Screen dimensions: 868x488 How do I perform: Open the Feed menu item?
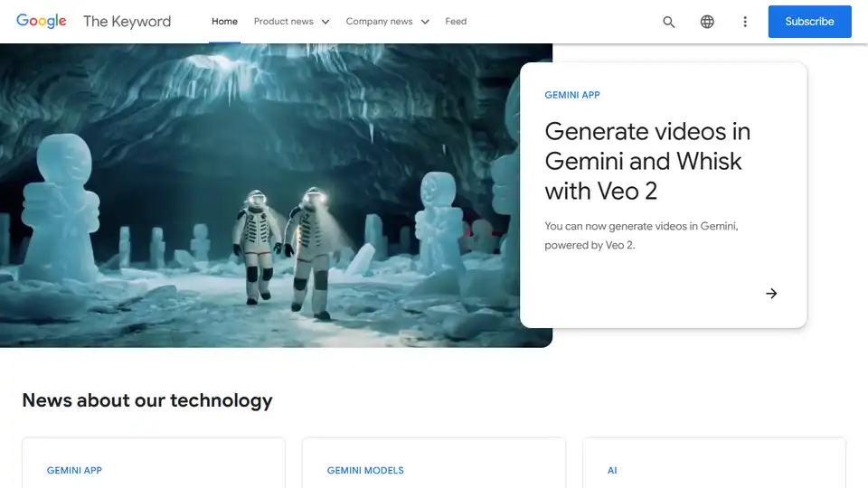pos(456,22)
